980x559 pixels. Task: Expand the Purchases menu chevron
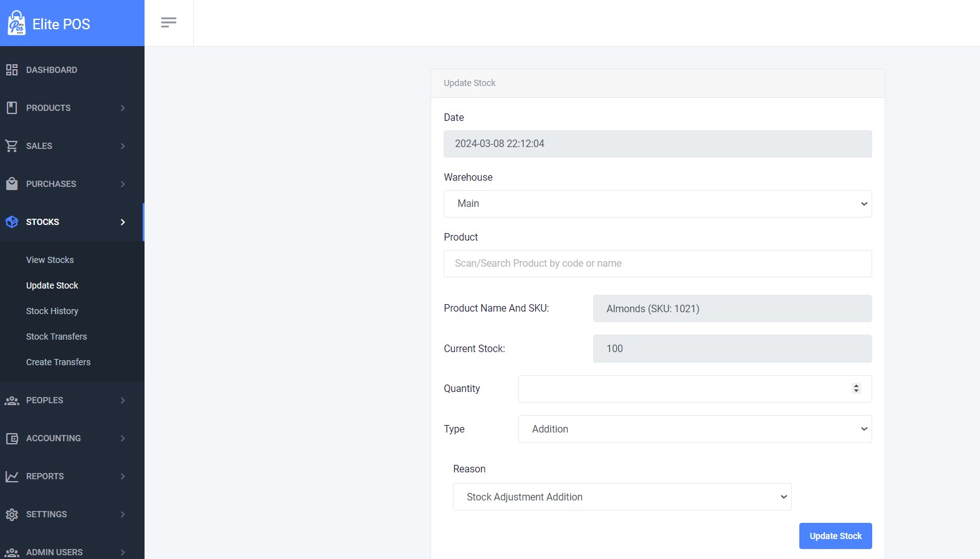coord(123,184)
